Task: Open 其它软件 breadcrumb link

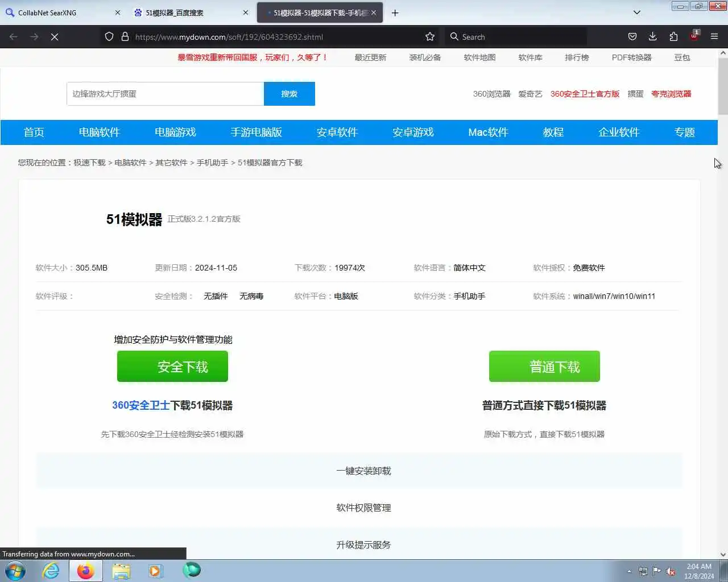Action: click(171, 163)
